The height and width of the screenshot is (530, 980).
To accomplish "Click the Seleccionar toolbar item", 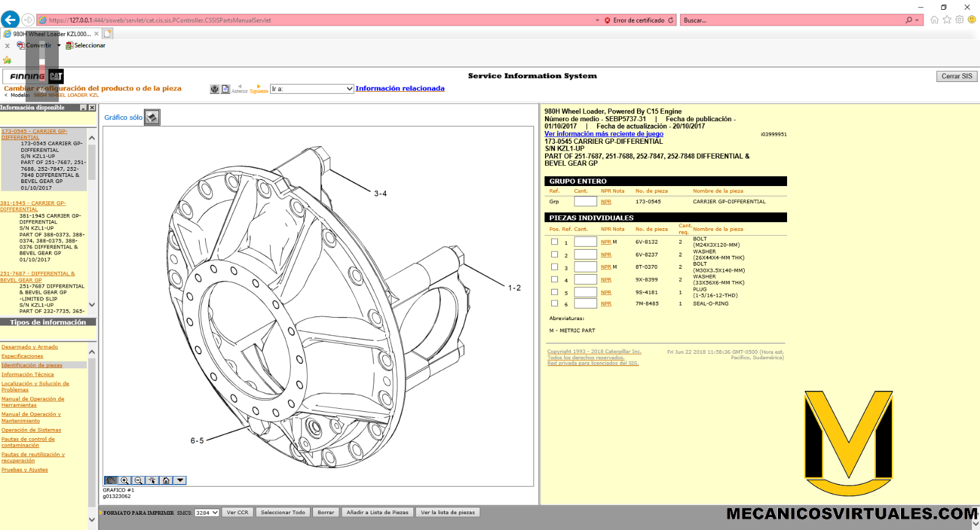I will [86, 45].
